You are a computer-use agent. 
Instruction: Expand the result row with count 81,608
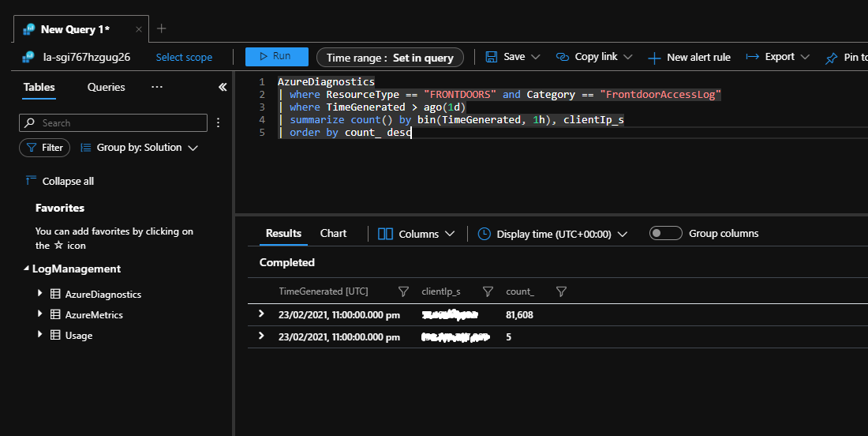(261, 314)
